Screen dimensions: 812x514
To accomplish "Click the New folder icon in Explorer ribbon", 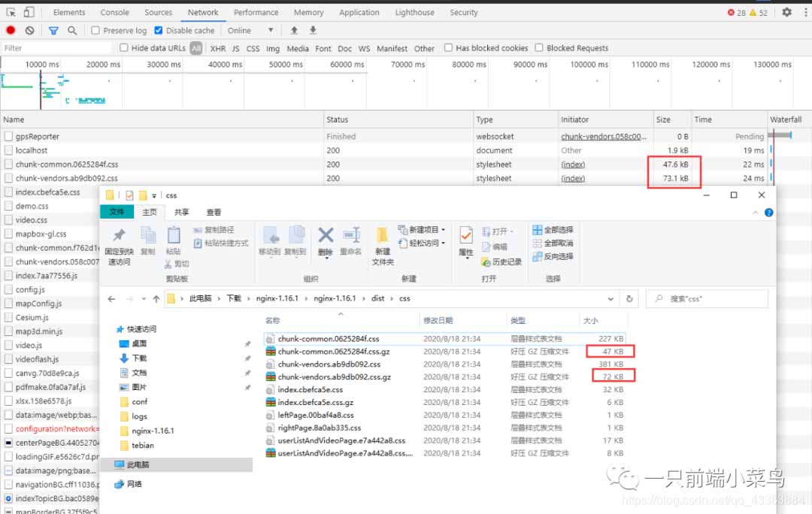I will click(382, 235).
